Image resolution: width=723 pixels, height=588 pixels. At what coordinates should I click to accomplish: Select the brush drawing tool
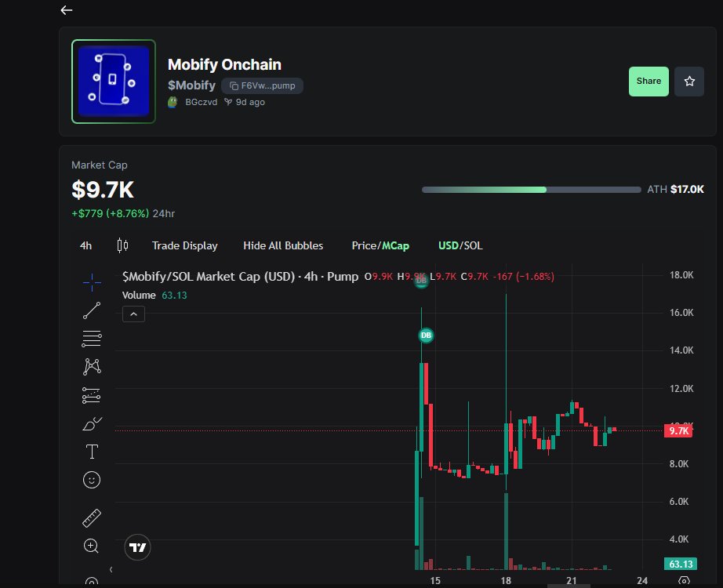click(x=92, y=423)
